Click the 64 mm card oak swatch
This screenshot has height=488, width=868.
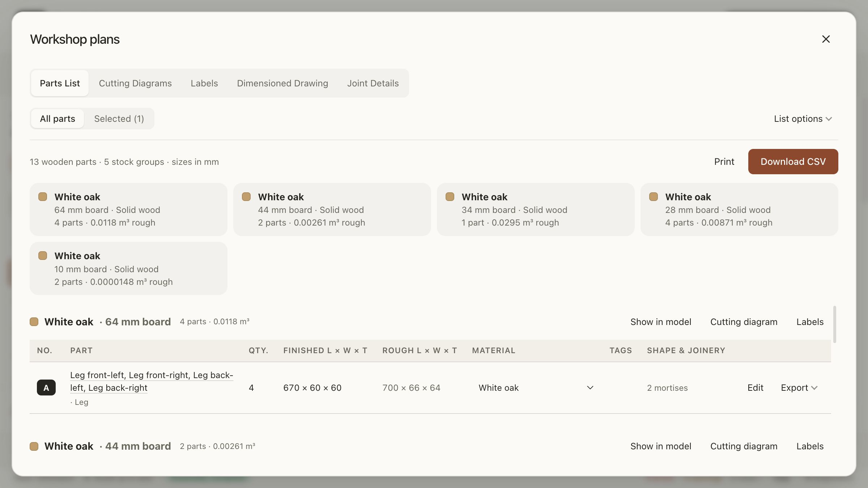[x=43, y=197]
